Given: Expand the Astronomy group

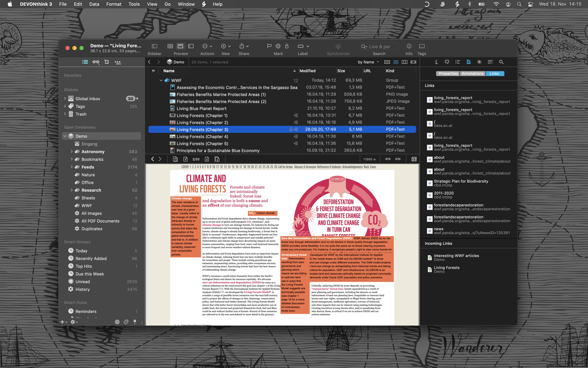Looking at the screenshot, I should coord(71,151).
